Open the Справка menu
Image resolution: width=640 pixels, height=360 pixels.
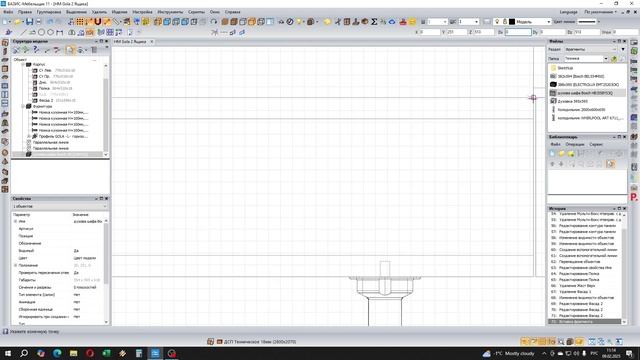click(x=233, y=12)
